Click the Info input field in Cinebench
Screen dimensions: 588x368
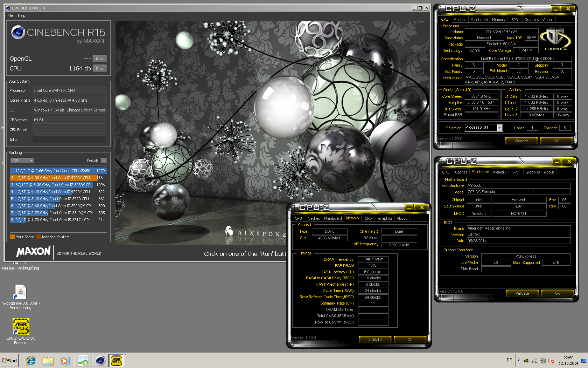pos(70,139)
